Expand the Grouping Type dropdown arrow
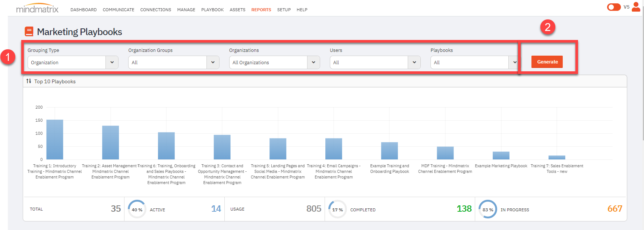 click(x=112, y=62)
